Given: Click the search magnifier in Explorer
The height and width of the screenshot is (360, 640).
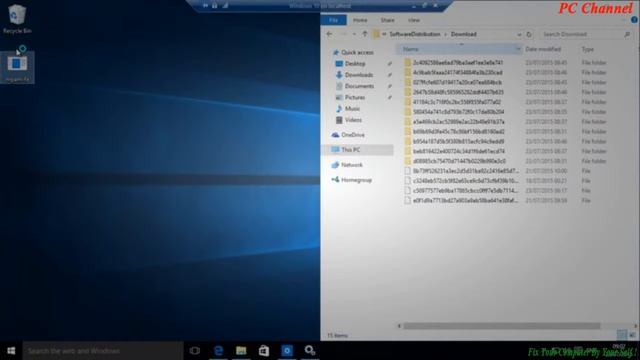Looking at the screenshot, I should pos(627,35).
